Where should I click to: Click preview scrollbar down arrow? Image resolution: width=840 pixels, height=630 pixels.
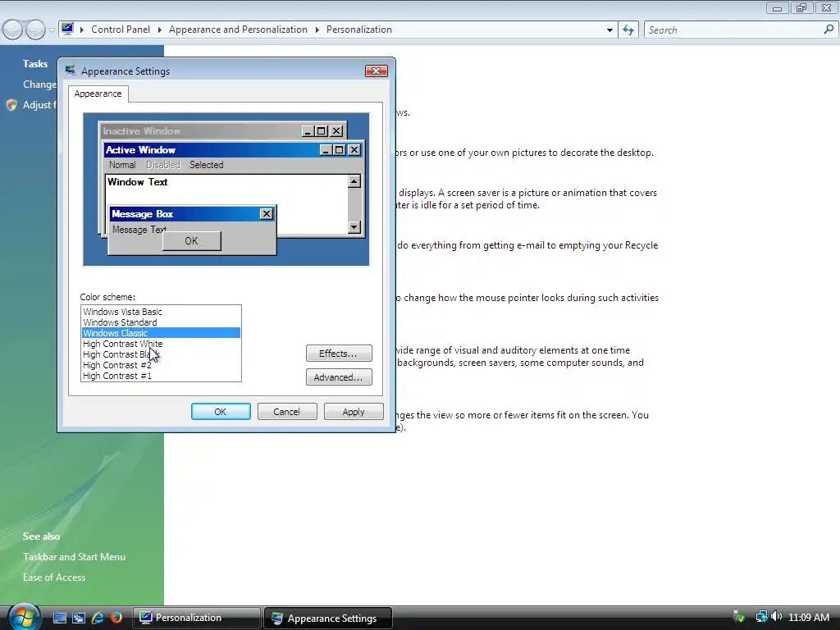(354, 227)
